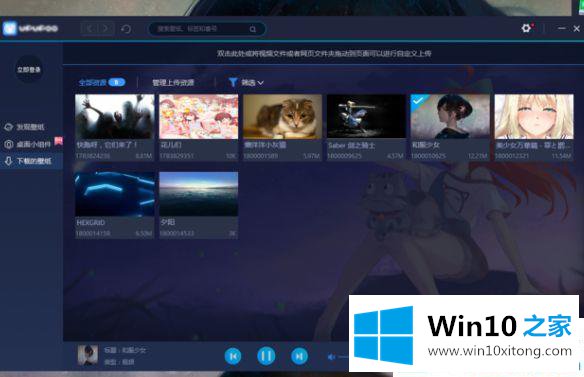The width and height of the screenshot is (584, 377).
Task: Click the now-playing thumbnail in player bar
Action: (88, 355)
